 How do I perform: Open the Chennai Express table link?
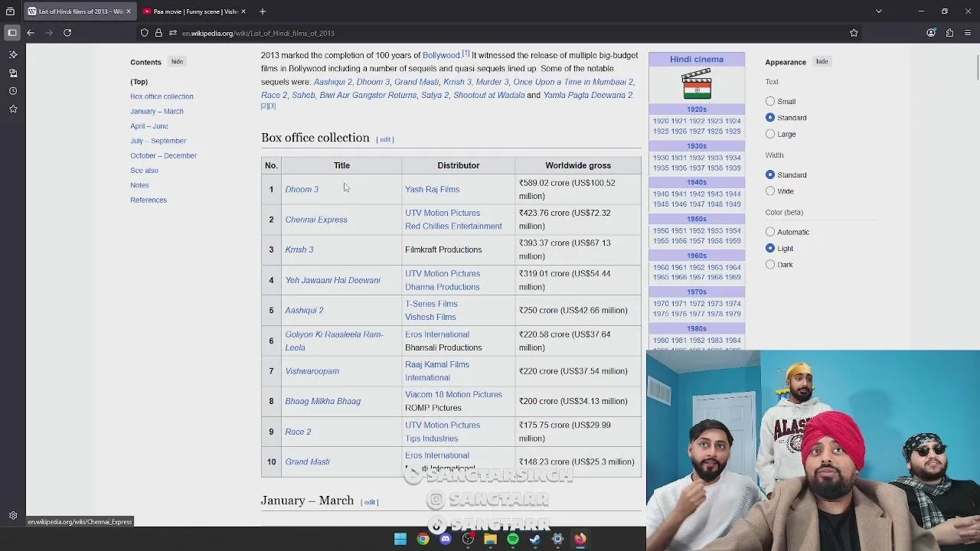pyautogui.click(x=316, y=220)
